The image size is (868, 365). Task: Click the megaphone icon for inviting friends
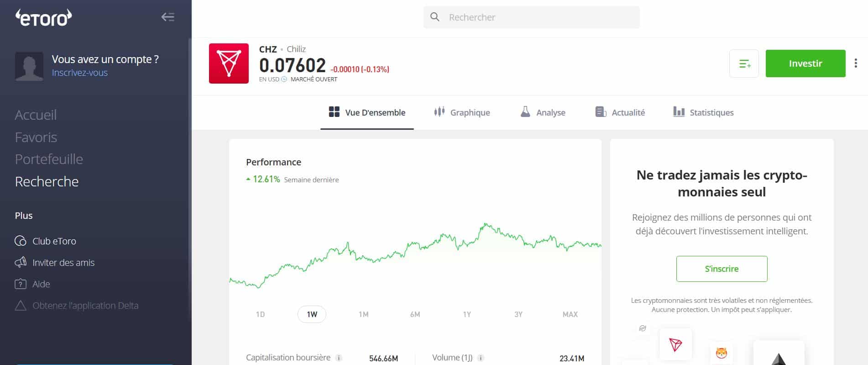click(x=21, y=262)
